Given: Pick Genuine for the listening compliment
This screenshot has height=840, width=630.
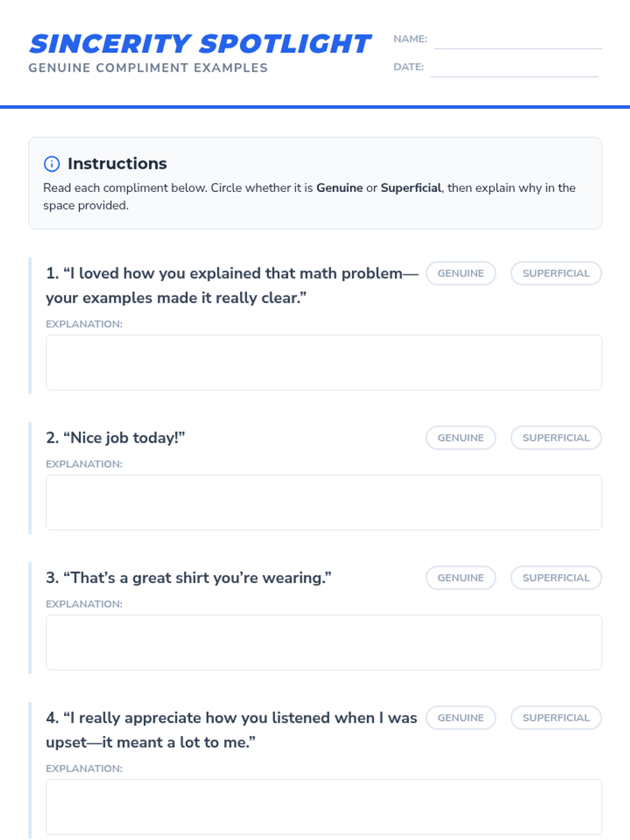Looking at the screenshot, I should coord(460,718).
